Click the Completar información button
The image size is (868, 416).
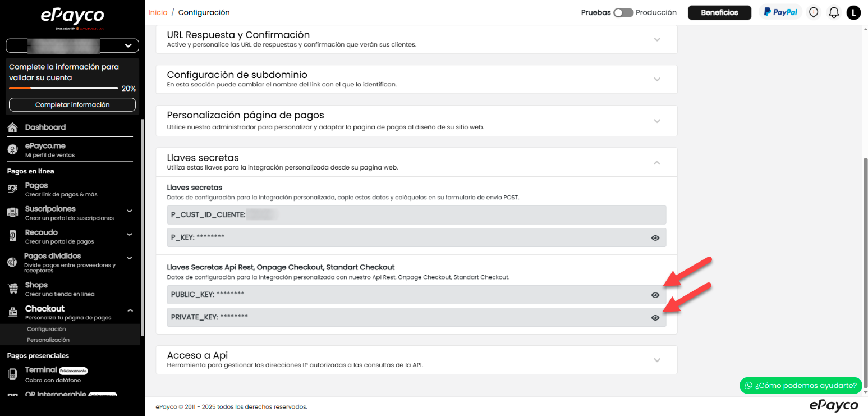pos(72,105)
